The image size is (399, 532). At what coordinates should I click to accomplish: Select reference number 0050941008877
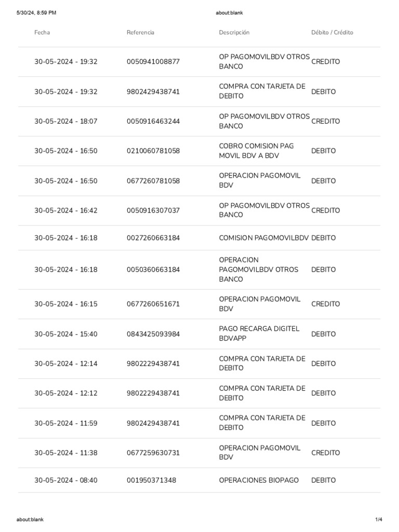(x=153, y=62)
